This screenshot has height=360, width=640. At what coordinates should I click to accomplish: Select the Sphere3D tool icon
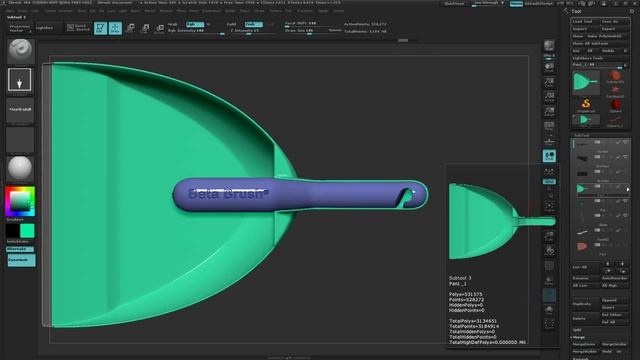pos(615,105)
